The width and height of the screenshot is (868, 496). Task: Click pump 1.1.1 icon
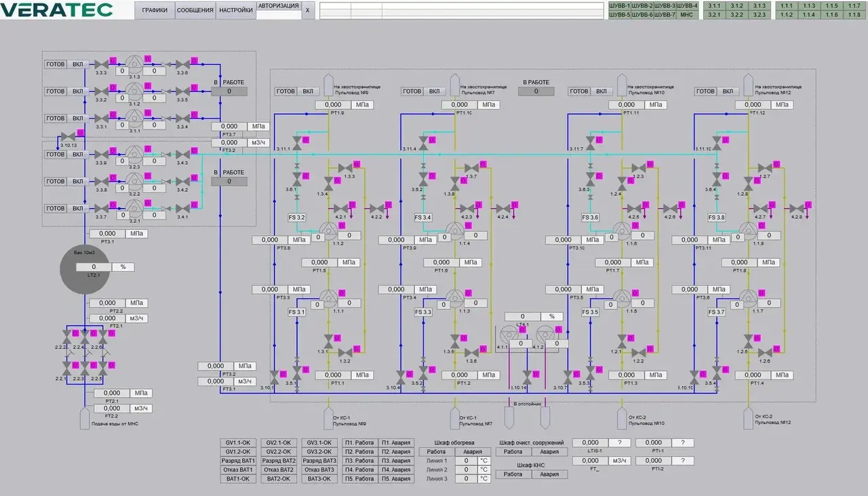tap(329, 297)
